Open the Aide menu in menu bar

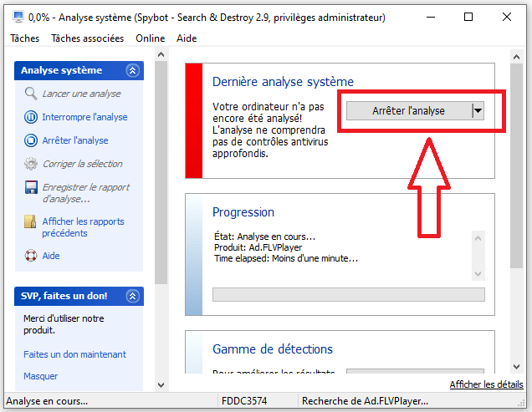187,38
